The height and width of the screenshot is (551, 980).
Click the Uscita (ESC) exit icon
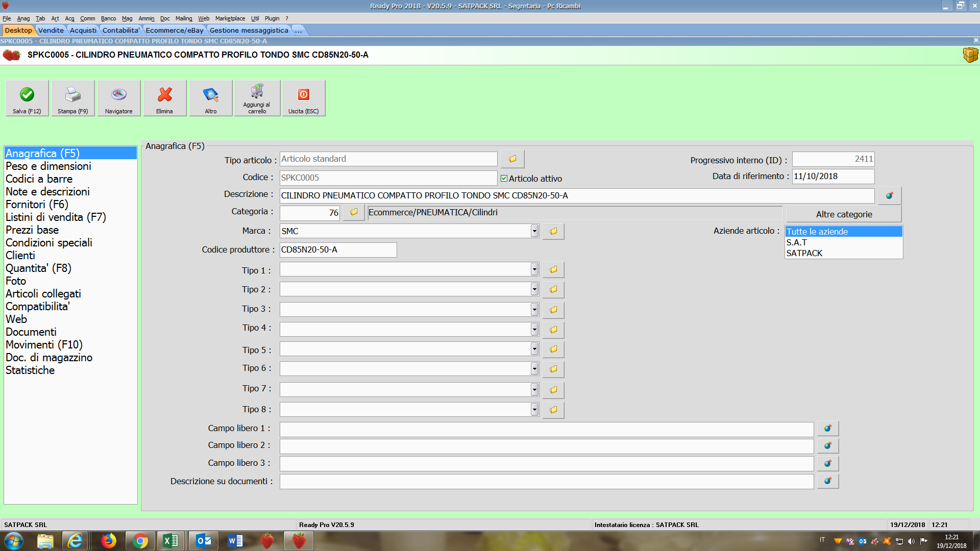303,95
